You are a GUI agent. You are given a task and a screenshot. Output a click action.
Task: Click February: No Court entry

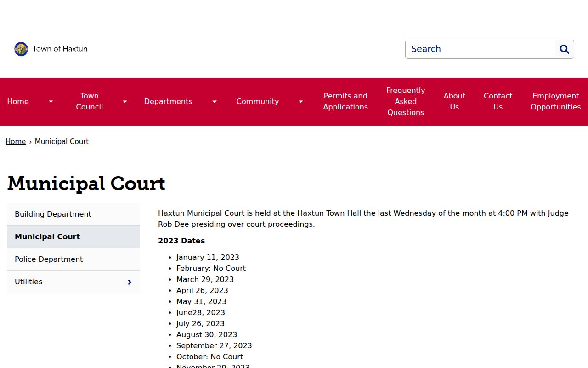coord(211,269)
